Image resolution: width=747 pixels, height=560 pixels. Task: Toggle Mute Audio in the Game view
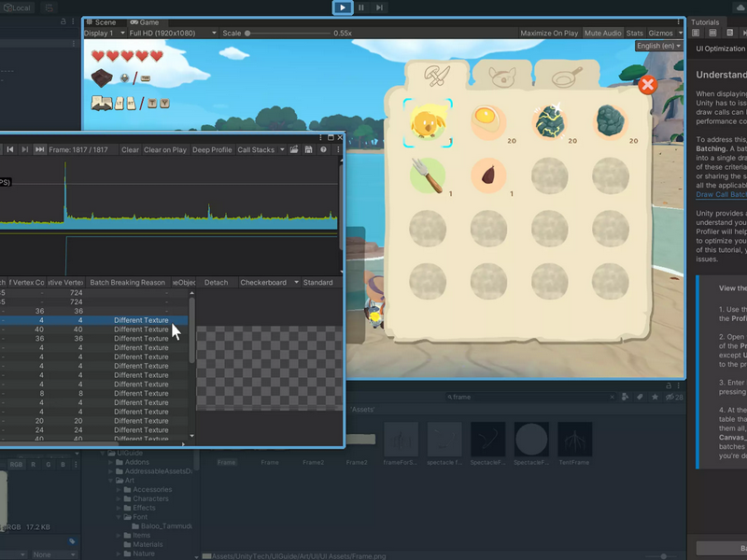coord(602,33)
